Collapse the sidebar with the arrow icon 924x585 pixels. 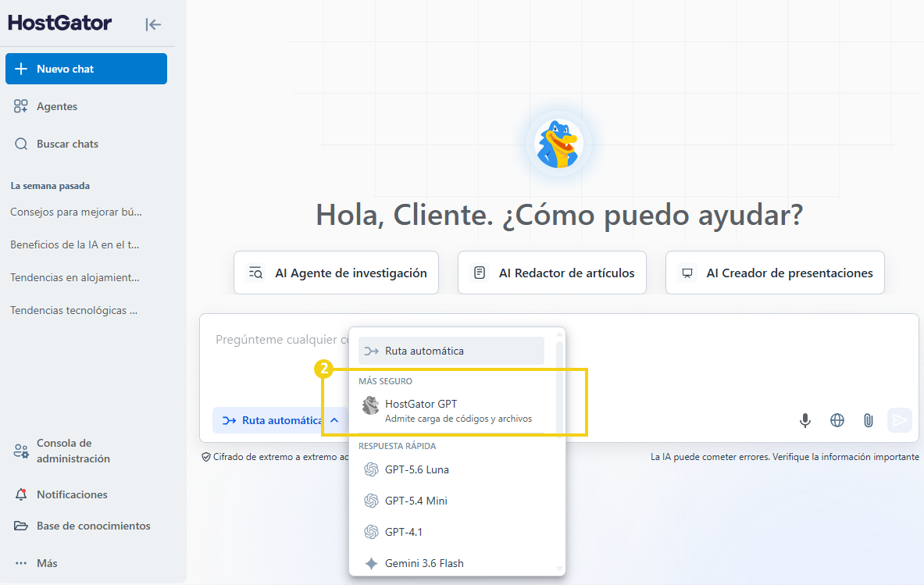coord(153,24)
